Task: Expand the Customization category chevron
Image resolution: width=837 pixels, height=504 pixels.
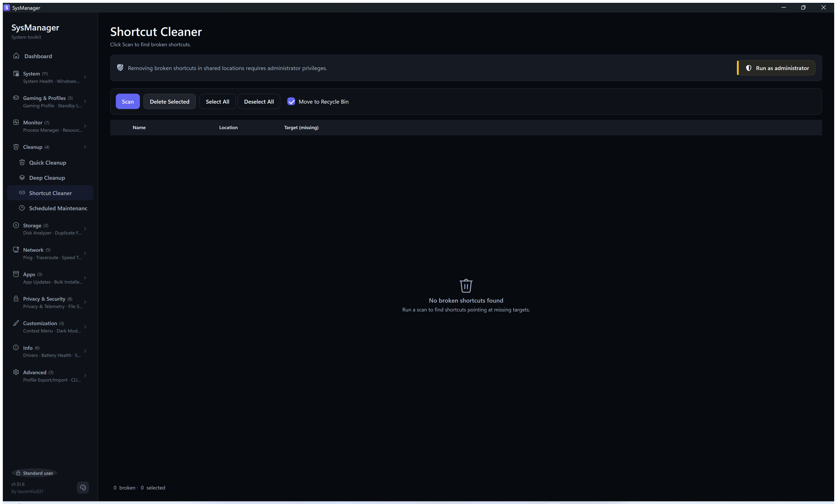Action: [x=85, y=326]
